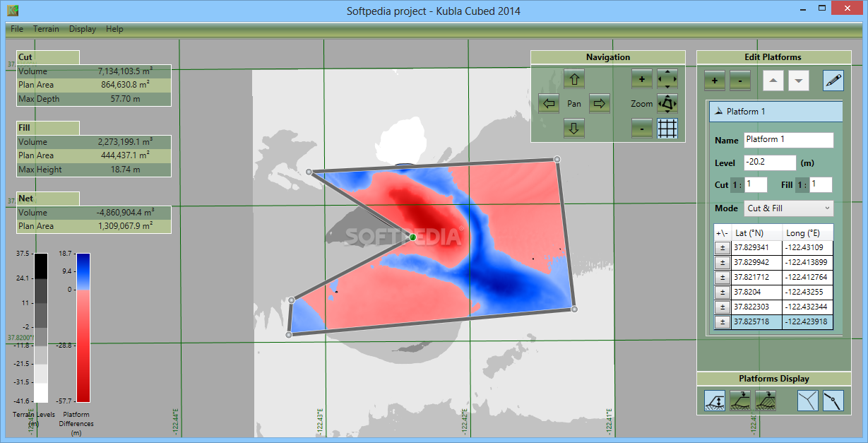Image resolution: width=868 pixels, height=443 pixels.
Task: Open the Help menu
Action: [x=114, y=29]
